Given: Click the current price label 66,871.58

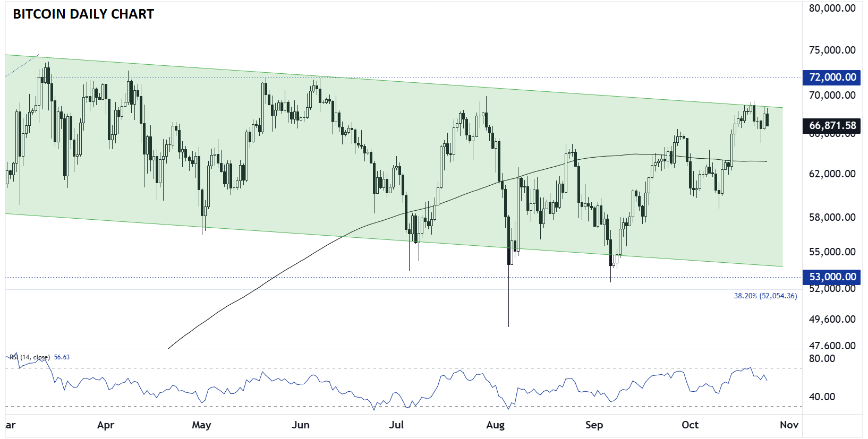Looking at the screenshot, I should (832, 126).
